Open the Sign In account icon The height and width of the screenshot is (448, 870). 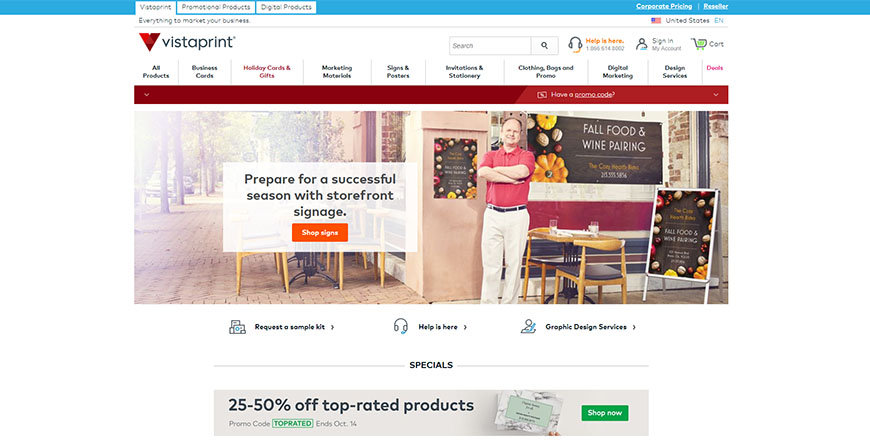pyautogui.click(x=642, y=44)
